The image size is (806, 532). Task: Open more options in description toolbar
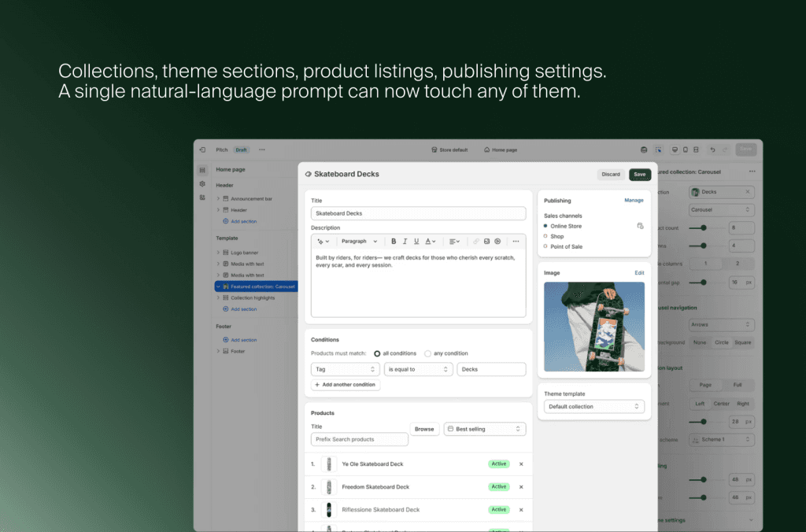516,242
